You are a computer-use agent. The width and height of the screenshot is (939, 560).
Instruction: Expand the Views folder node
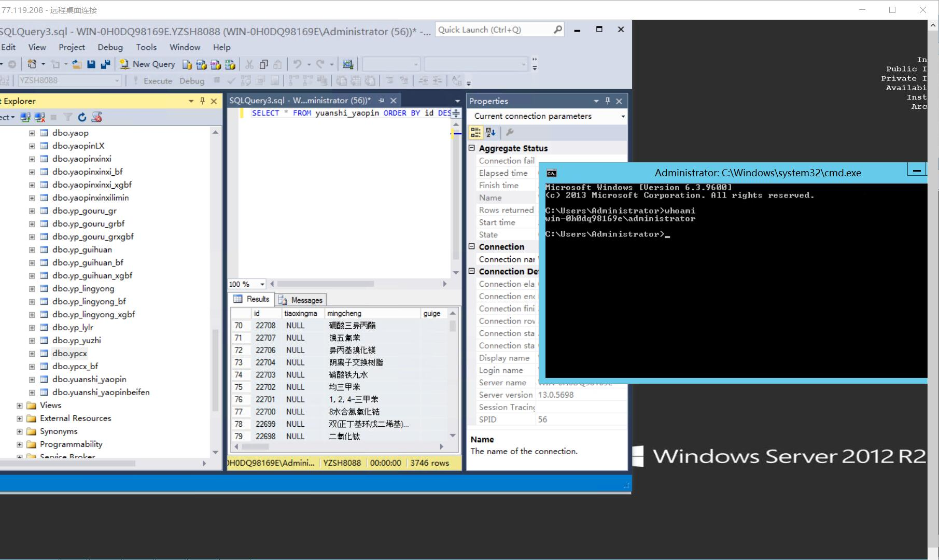point(19,405)
